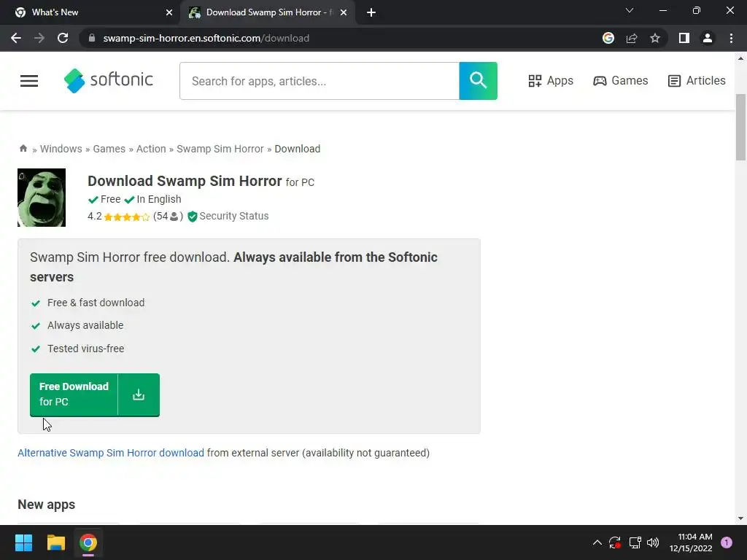Go back to previous page
The image size is (747, 560).
pos(16,38)
